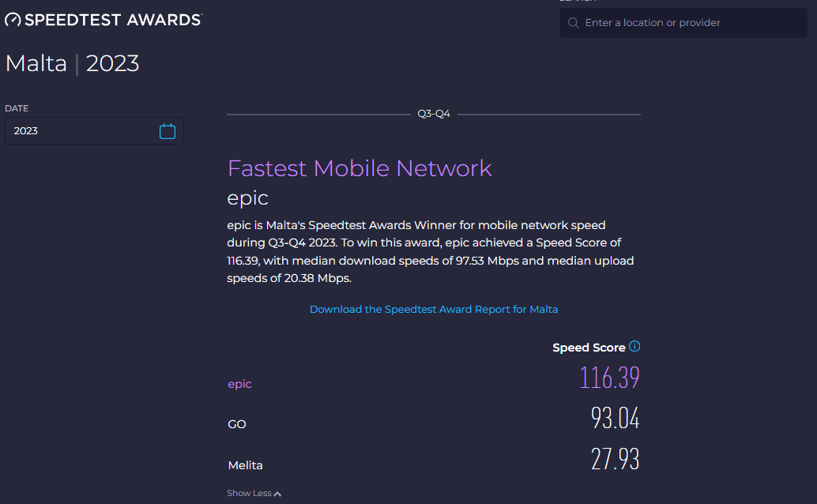Screen dimensions: 817x504
Task: Click the Malta heading in the breadcrumb
Action: point(36,63)
